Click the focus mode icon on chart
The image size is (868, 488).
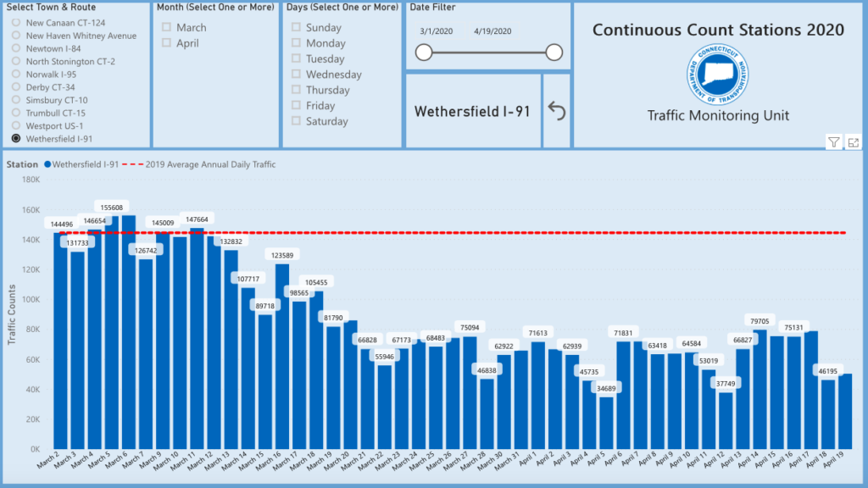coord(853,142)
